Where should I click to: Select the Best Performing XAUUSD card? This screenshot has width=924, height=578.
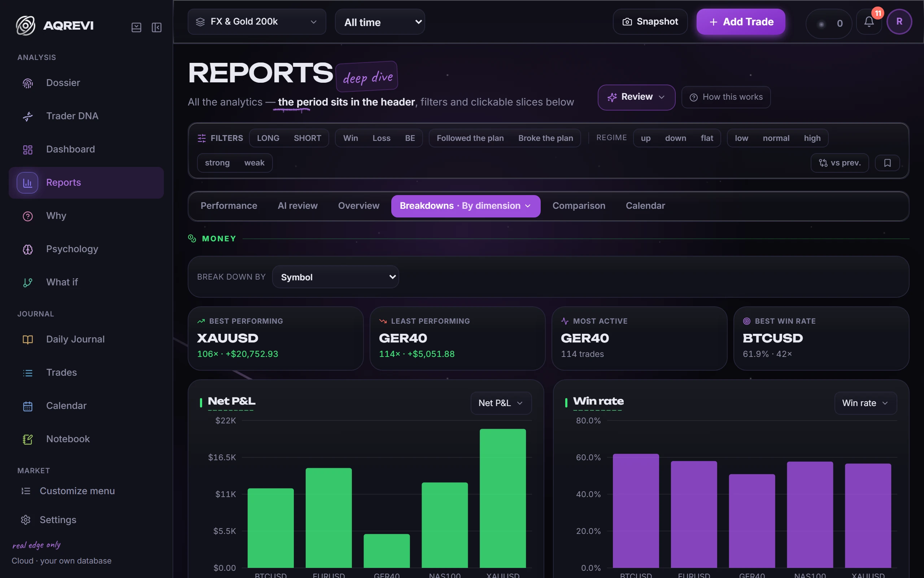click(276, 338)
